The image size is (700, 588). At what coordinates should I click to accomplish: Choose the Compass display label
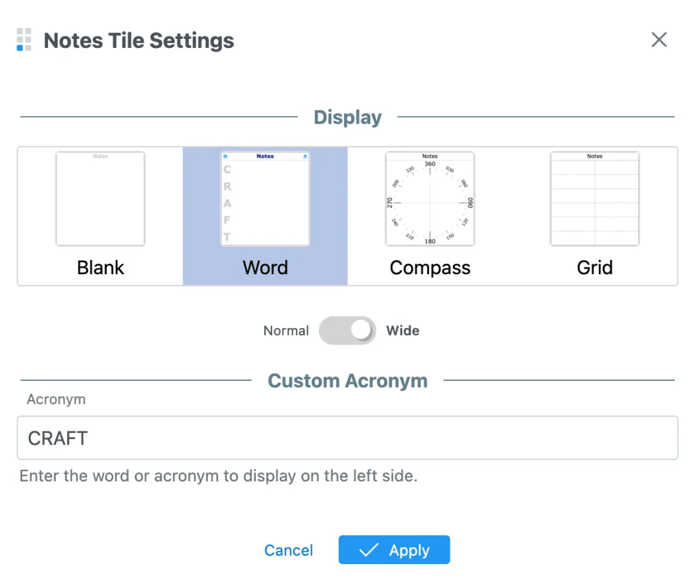click(x=430, y=267)
